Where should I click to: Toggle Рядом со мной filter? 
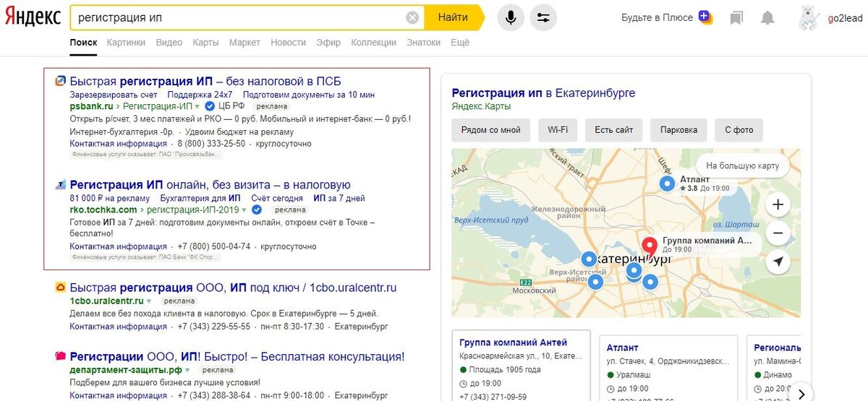pos(490,130)
